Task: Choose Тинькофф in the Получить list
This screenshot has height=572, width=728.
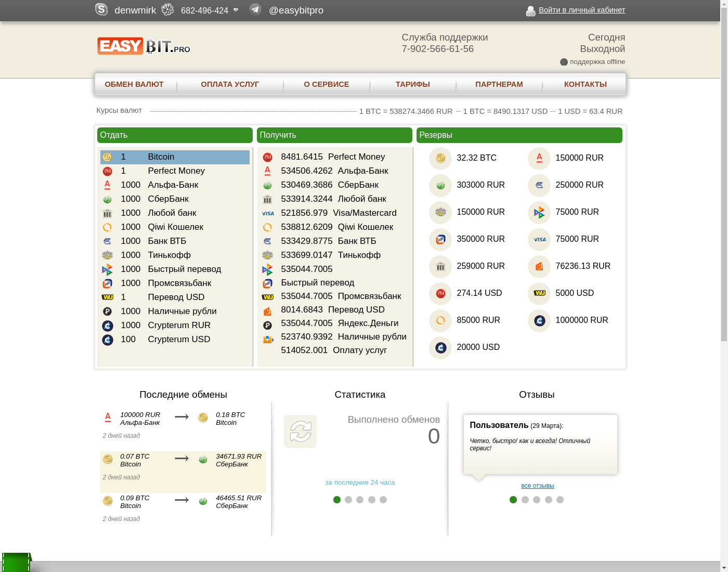Action: click(x=334, y=255)
